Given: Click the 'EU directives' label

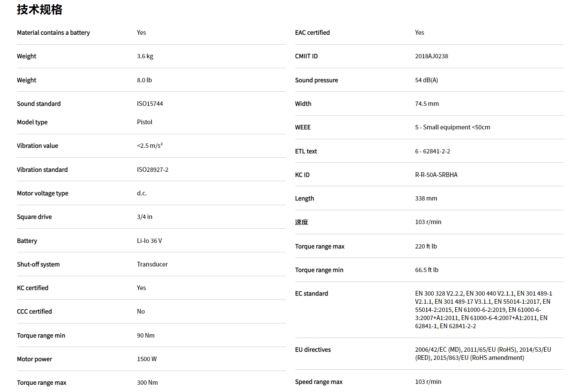Looking at the screenshot, I should point(313,350).
